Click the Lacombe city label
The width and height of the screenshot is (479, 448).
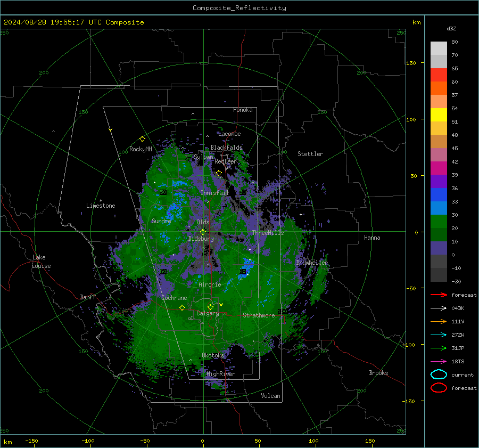click(x=229, y=134)
